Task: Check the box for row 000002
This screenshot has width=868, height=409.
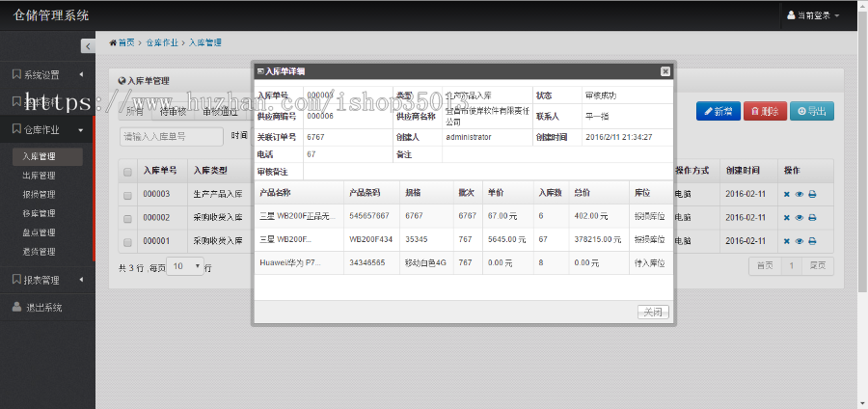Action: click(x=127, y=219)
